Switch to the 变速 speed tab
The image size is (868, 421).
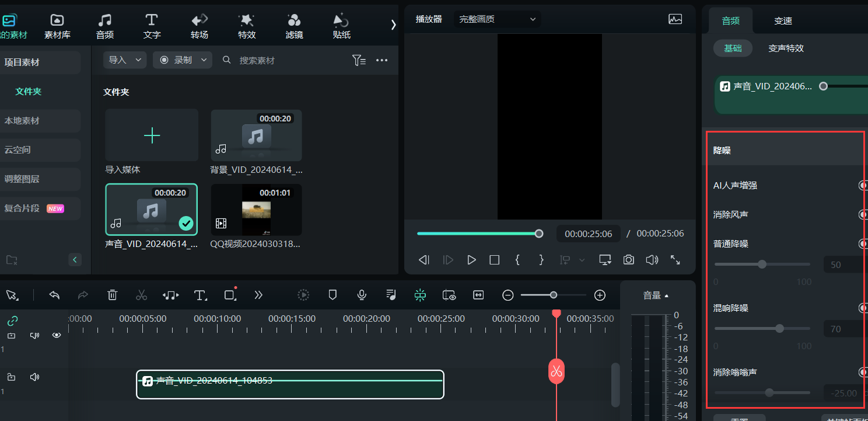[x=783, y=21]
